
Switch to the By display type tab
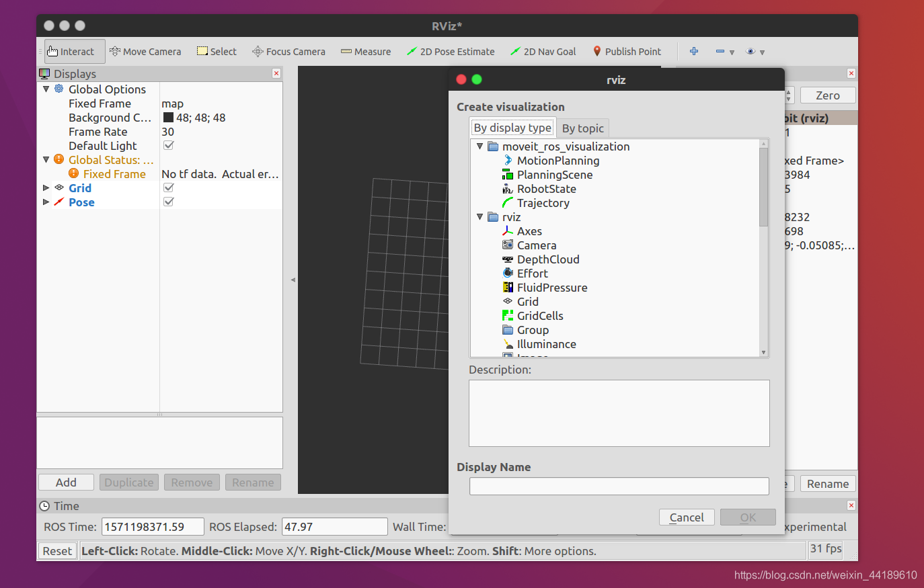click(512, 128)
